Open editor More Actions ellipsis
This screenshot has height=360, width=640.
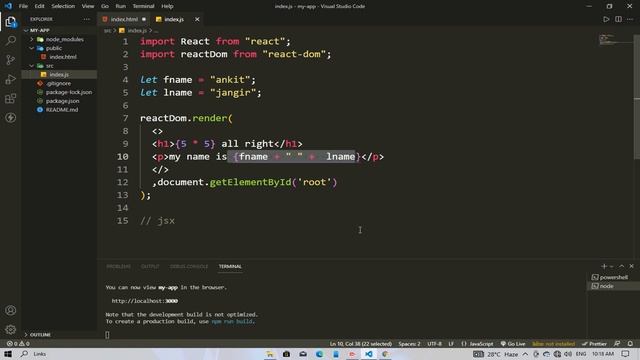(630, 19)
